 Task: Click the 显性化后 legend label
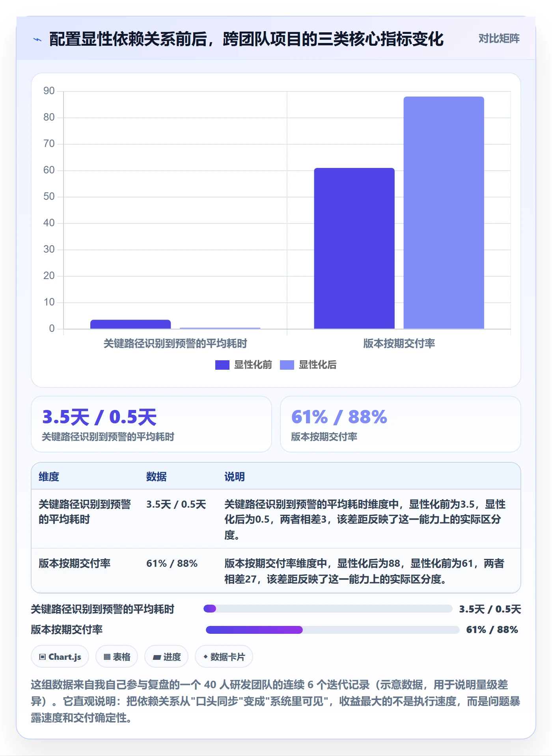(317, 365)
